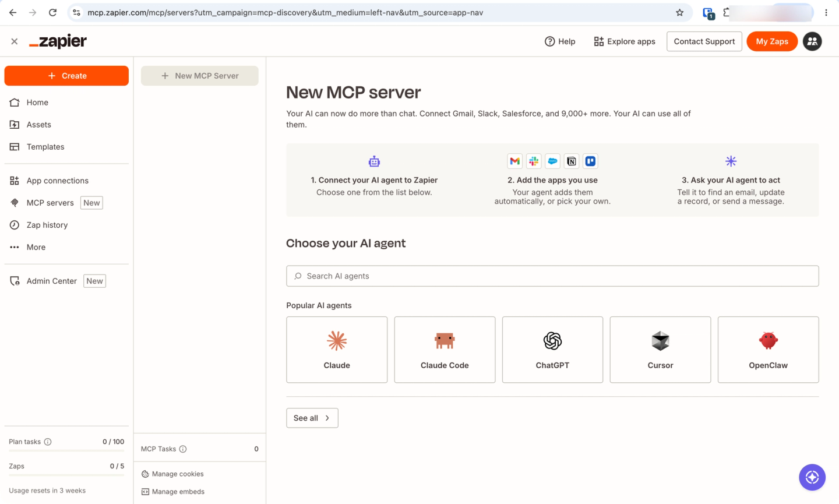Click the Salesforce app icon
This screenshot has width=839, height=504.
(x=552, y=161)
